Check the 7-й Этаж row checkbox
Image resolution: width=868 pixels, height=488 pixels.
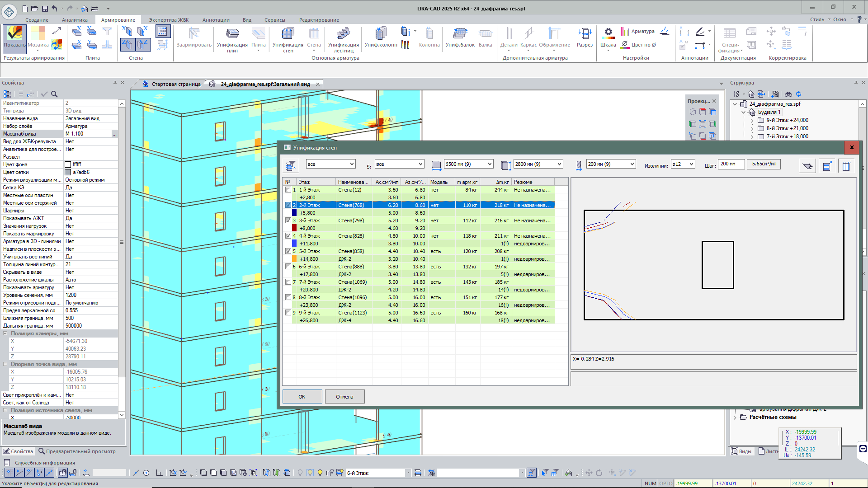pos(288,282)
